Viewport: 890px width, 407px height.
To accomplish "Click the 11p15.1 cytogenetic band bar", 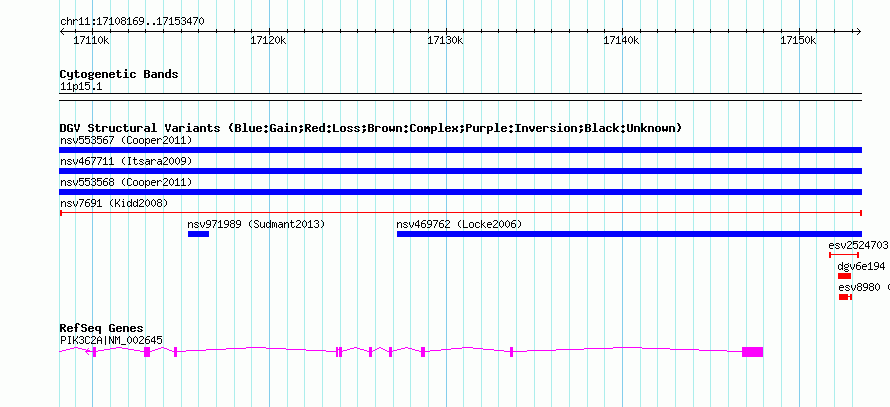I will tap(460, 97).
